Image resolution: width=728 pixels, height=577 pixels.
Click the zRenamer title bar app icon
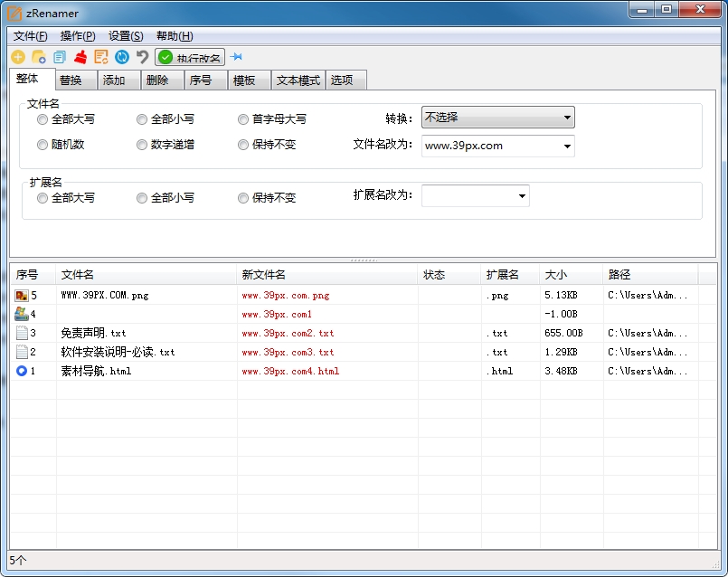click(x=14, y=14)
